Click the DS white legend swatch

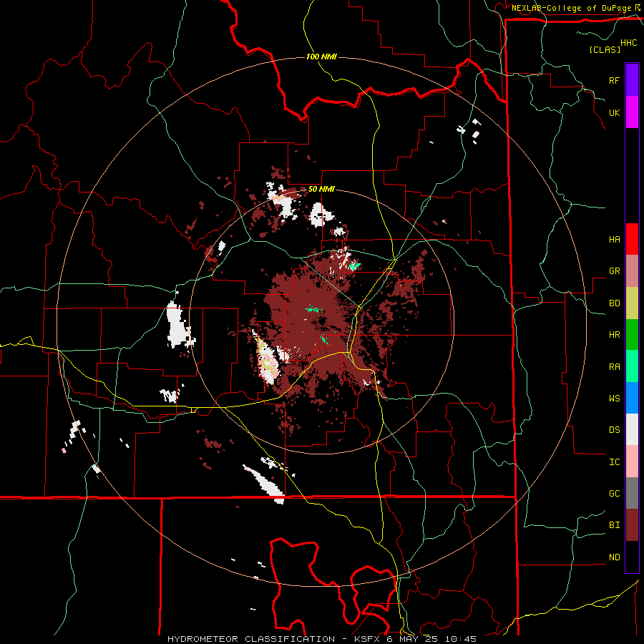[x=632, y=429]
